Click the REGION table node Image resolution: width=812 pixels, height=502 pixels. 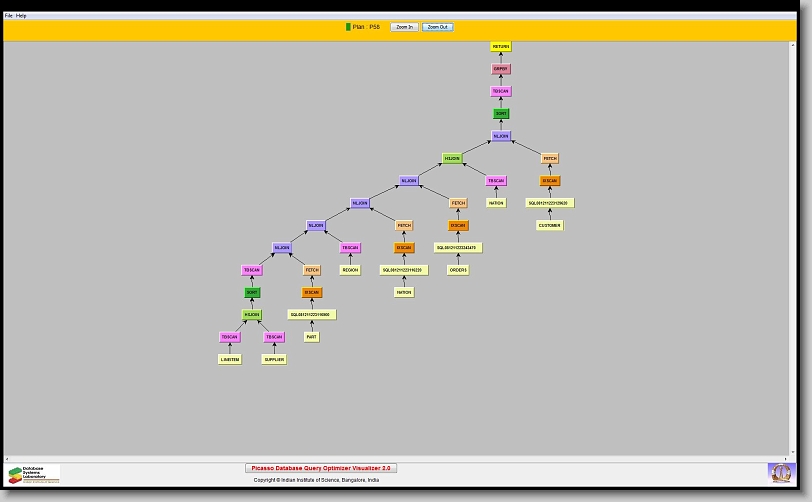click(x=350, y=270)
